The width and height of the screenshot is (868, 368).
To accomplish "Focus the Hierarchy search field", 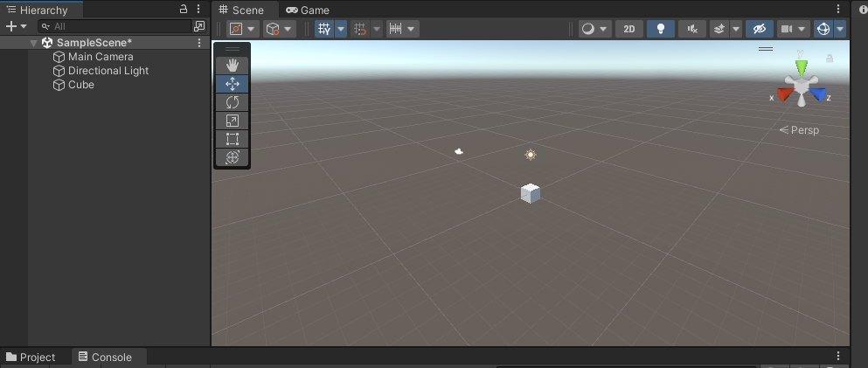I will 115,26.
